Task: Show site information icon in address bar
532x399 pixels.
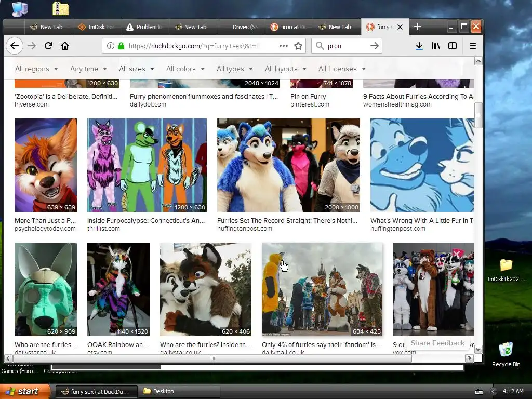Action: coord(111,46)
